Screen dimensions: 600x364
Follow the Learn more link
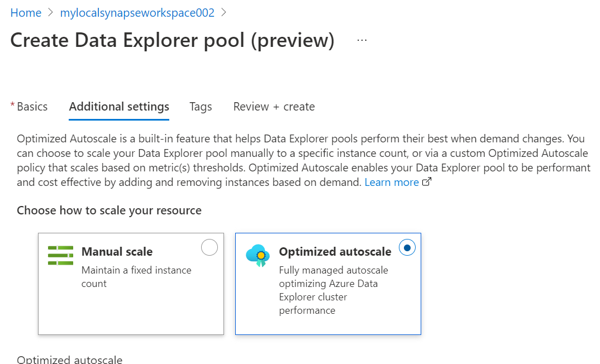[392, 183]
